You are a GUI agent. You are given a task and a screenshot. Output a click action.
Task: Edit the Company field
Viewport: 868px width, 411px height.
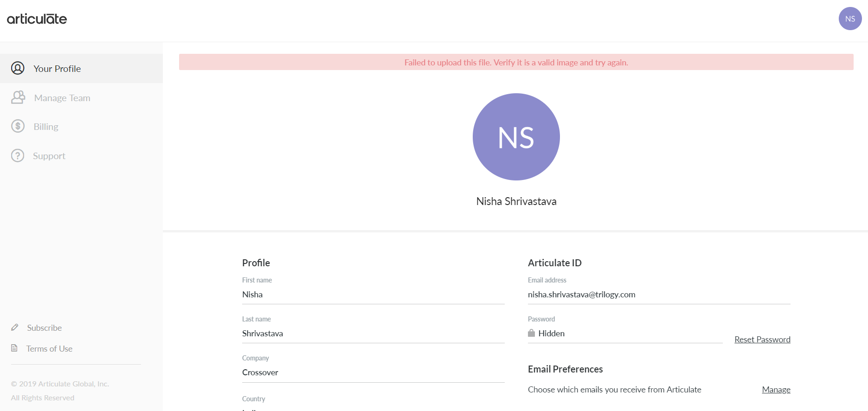click(373, 372)
